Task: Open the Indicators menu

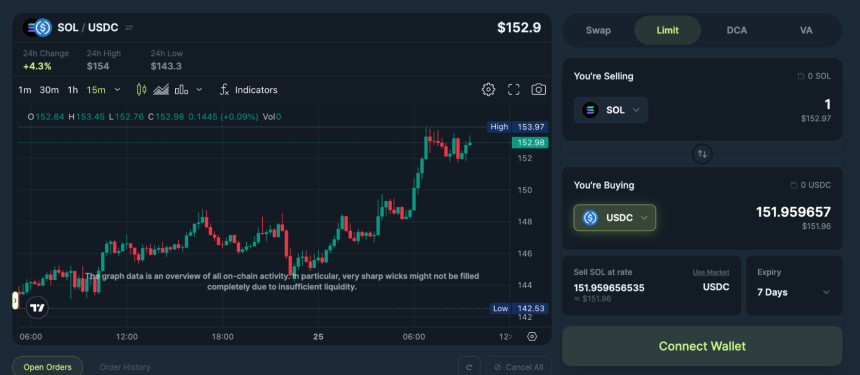Action: tap(248, 90)
